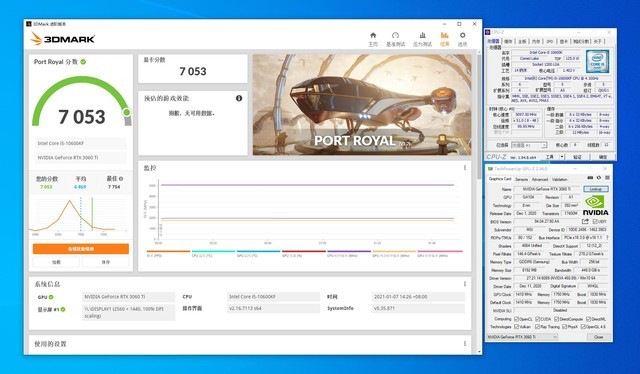This screenshot has width=640, height=374.
Task: Open the GPU selector dropdown in GPU-Z
Action: 522,337
